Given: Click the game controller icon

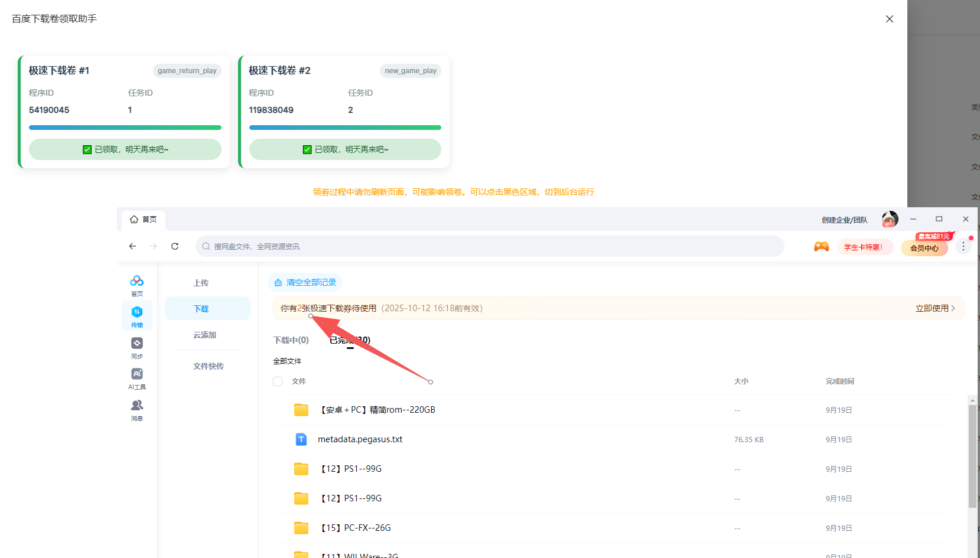Looking at the screenshot, I should (x=821, y=247).
